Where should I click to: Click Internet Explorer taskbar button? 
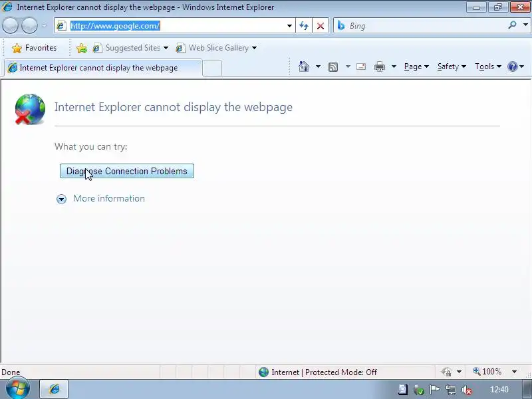click(54, 389)
